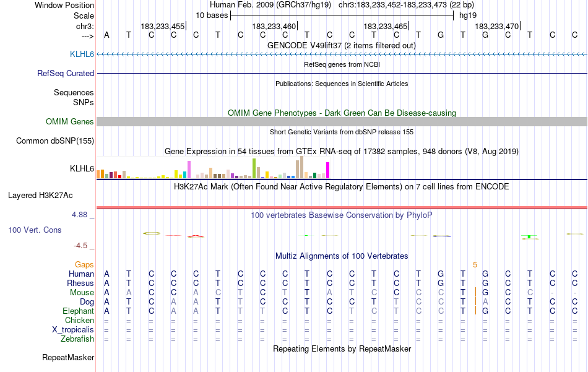
Task: Click the Sequences track label
Action: click(x=74, y=92)
